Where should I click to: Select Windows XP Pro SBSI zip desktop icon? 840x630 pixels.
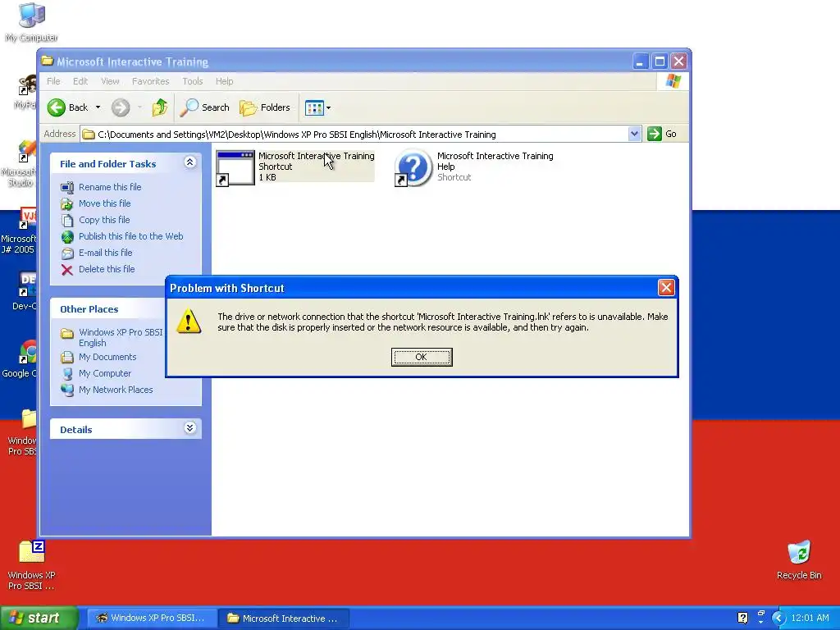coord(32,565)
